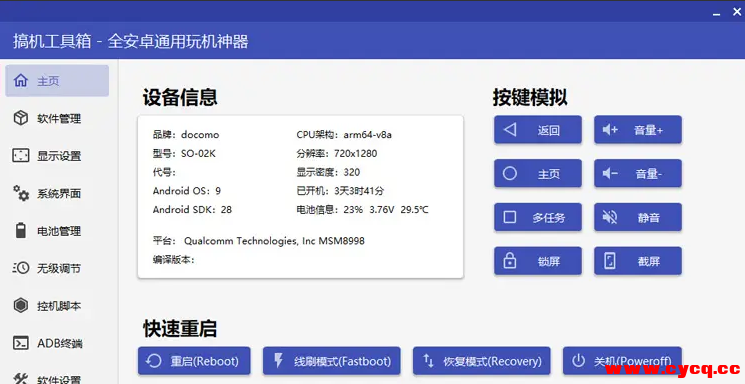Send the 主页 home key button
745x384 pixels.
538,173
